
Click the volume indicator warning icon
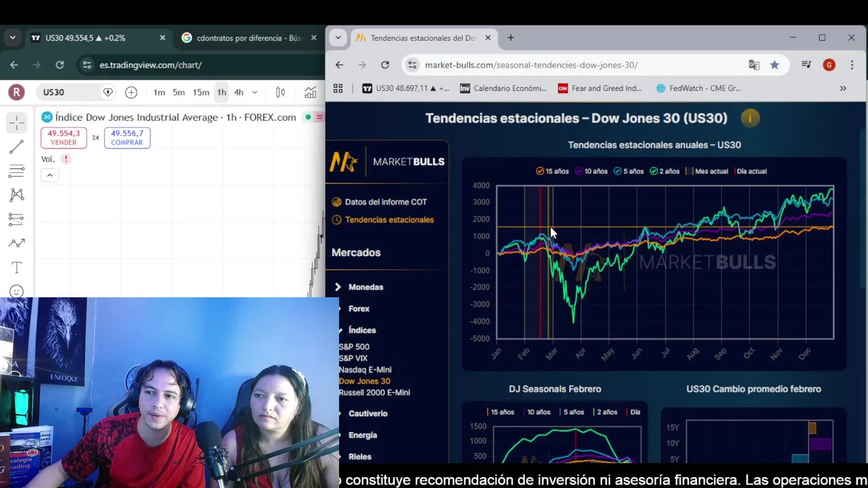tap(66, 159)
